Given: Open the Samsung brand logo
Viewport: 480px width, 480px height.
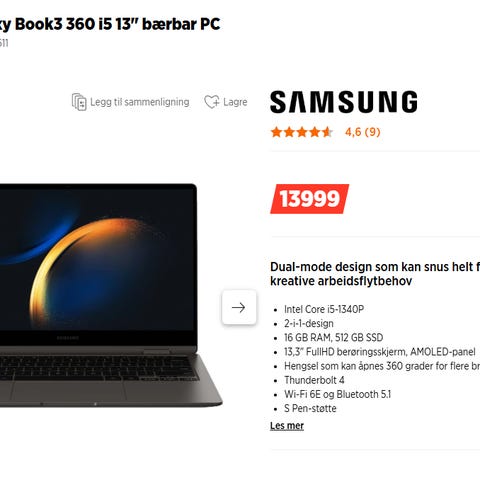Looking at the screenshot, I should pos(344,102).
